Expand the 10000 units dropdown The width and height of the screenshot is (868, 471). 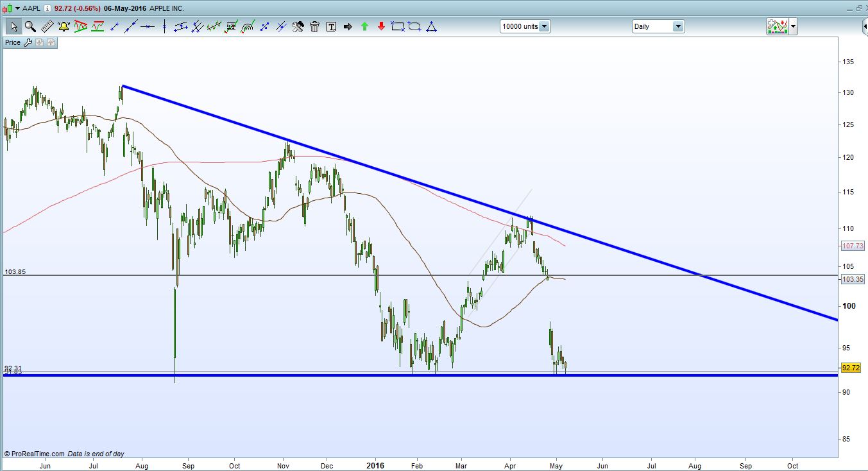click(x=544, y=26)
